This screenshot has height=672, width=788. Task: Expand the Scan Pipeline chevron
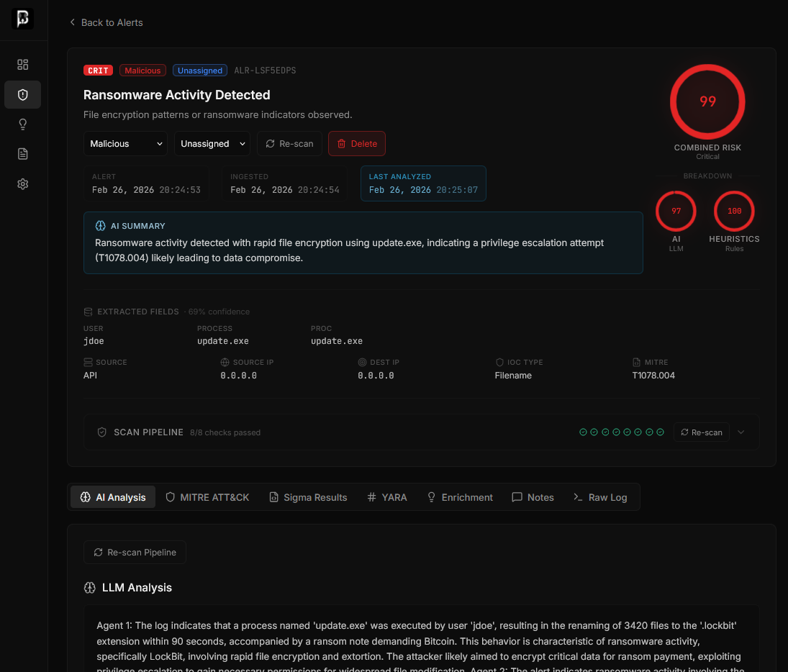tap(741, 432)
